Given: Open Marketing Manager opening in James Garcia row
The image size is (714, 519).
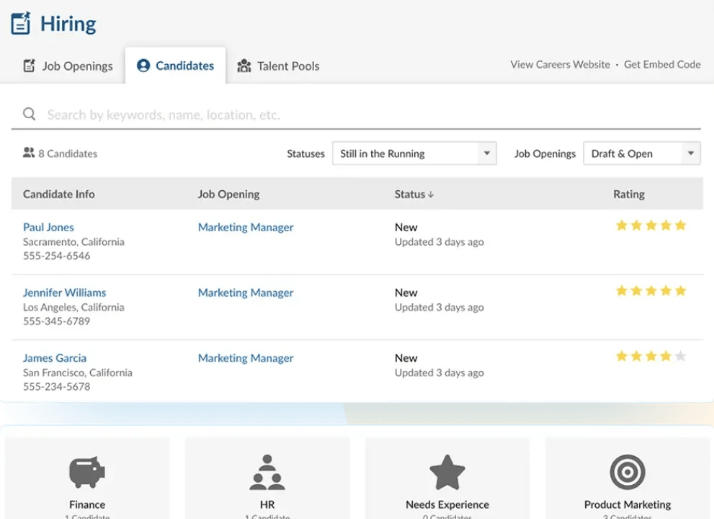Looking at the screenshot, I should tap(245, 358).
